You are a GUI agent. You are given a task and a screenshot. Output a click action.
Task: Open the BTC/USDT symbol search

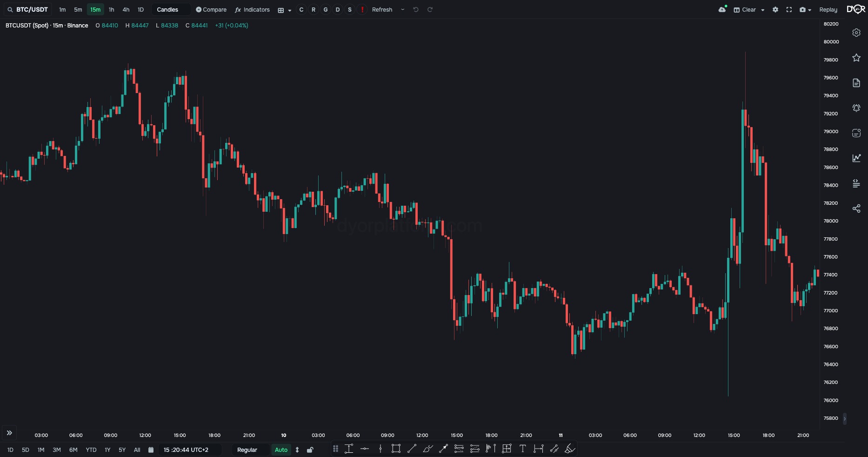point(27,9)
